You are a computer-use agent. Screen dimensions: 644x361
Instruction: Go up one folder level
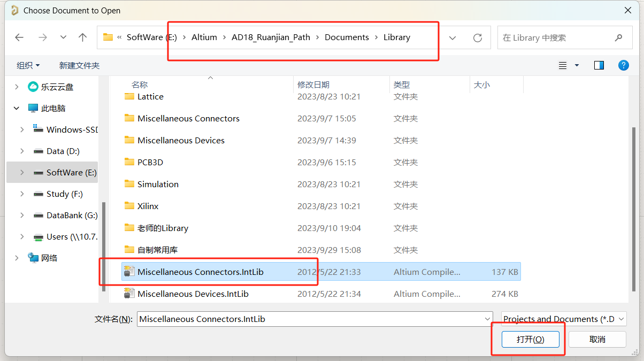(82, 37)
